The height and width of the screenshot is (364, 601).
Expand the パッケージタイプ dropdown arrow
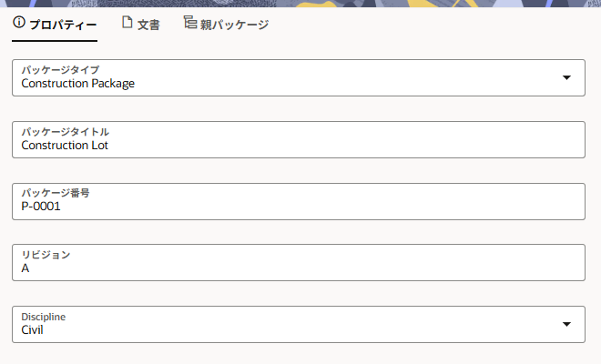pos(566,78)
